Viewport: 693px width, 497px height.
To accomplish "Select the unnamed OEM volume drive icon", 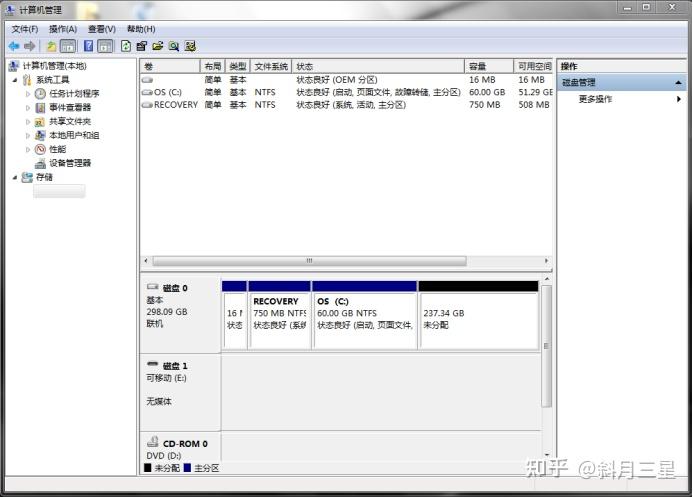I will [x=147, y=80].
